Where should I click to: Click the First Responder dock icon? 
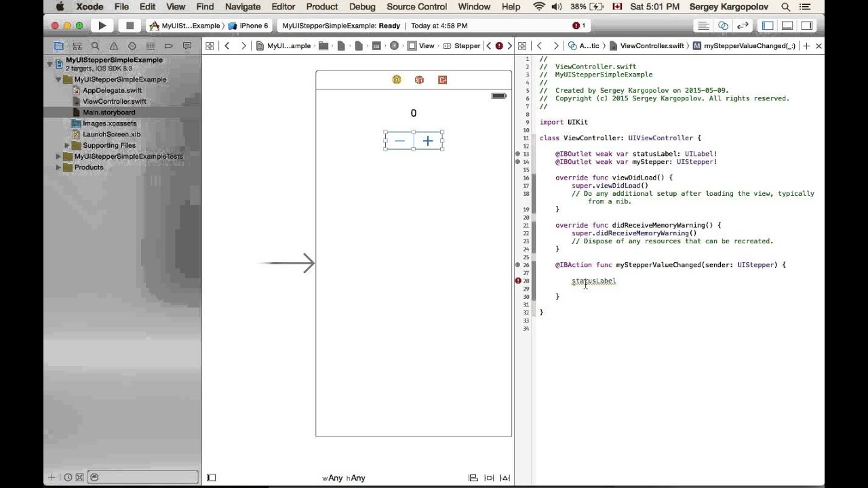tap(419, 80)
